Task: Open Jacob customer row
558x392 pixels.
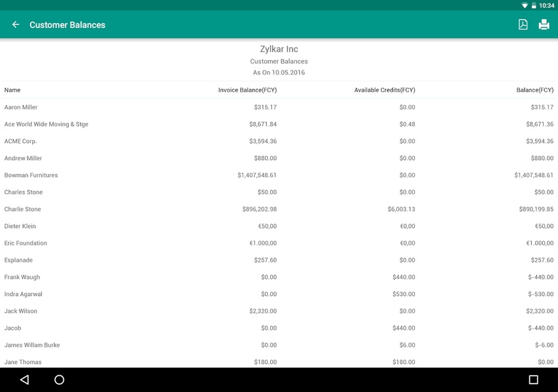Action: point(279,328)
